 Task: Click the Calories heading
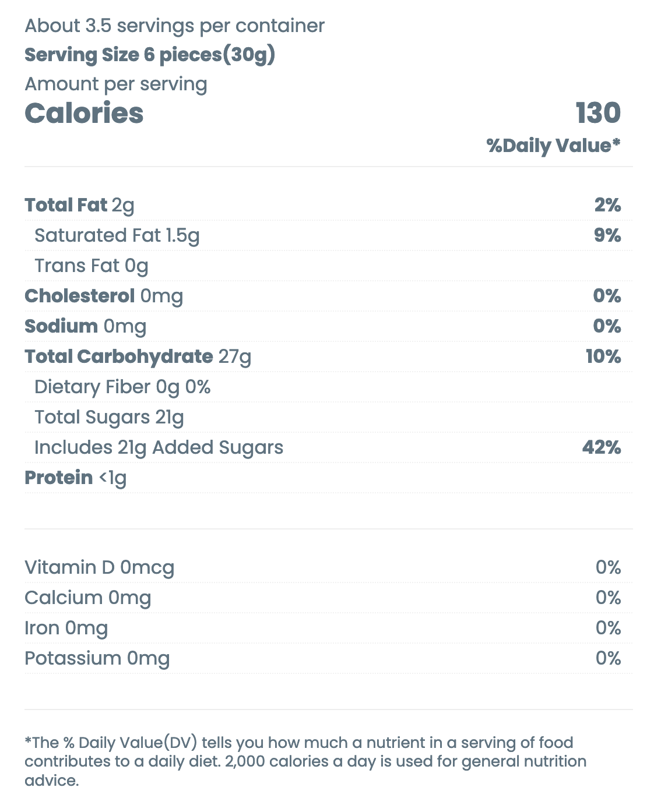[84, 113]
